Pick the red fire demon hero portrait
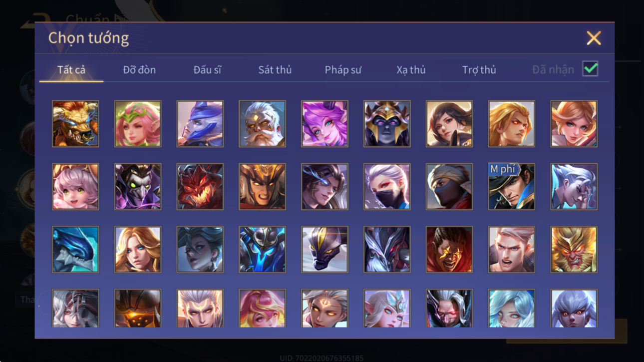The image size is (644, 362). [x=200, y=187]
